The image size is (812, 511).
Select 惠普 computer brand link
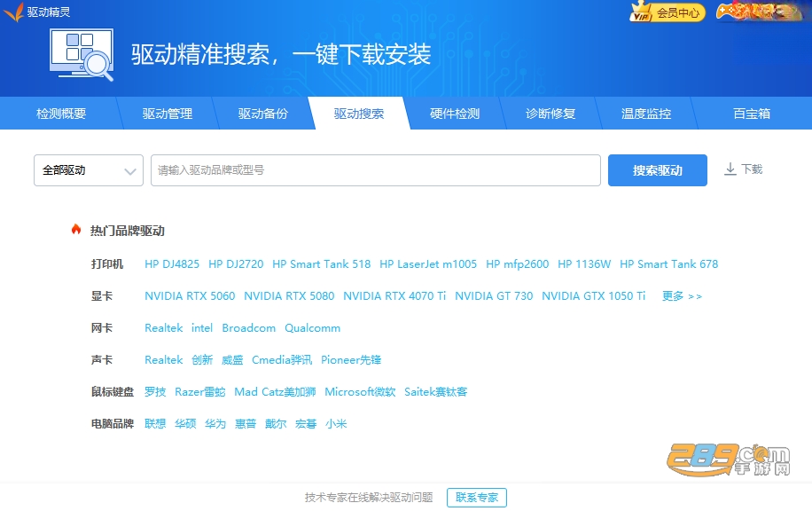(x=246, y=424)
